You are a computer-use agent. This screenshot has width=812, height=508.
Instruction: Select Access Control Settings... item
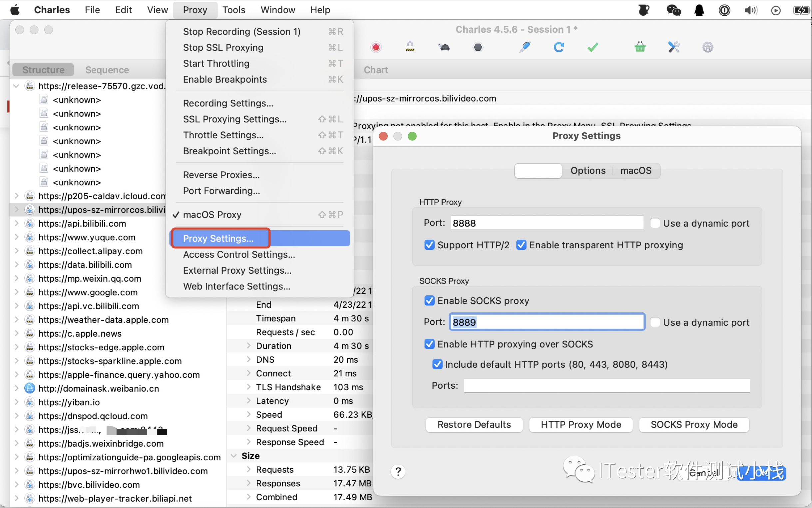[x=259, y=254]
